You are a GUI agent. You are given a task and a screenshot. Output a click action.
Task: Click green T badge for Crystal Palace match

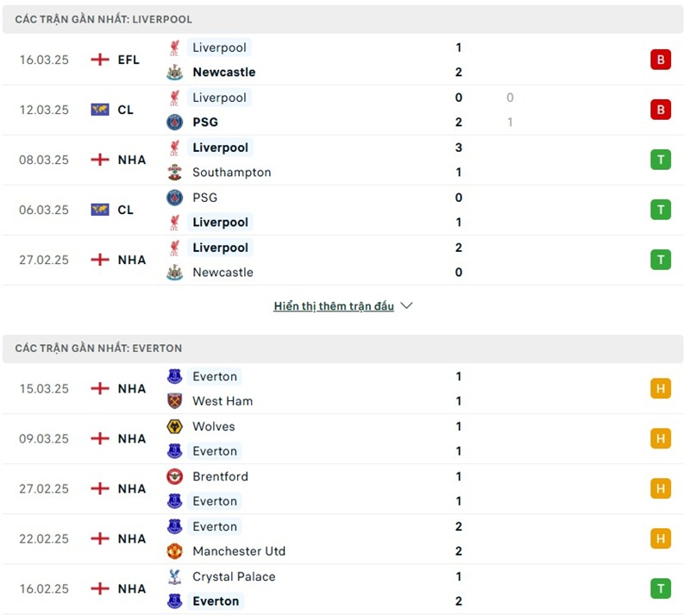[661, 588]
